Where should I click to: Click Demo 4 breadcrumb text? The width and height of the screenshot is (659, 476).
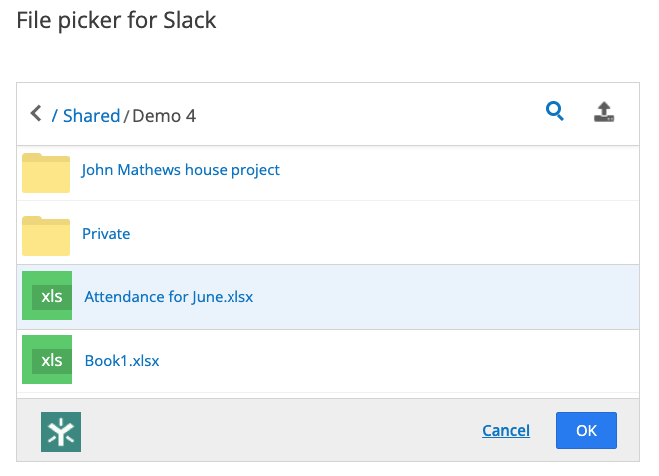(164, 116)
